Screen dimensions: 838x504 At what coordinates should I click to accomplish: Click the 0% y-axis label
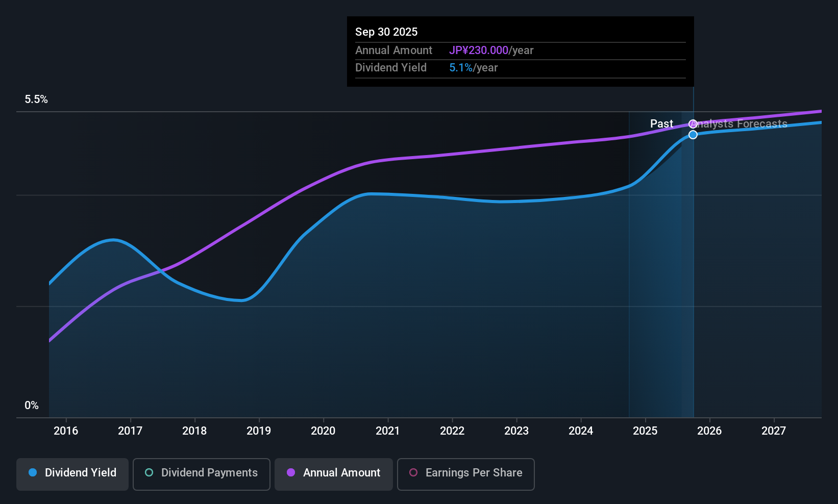point(32,406)
